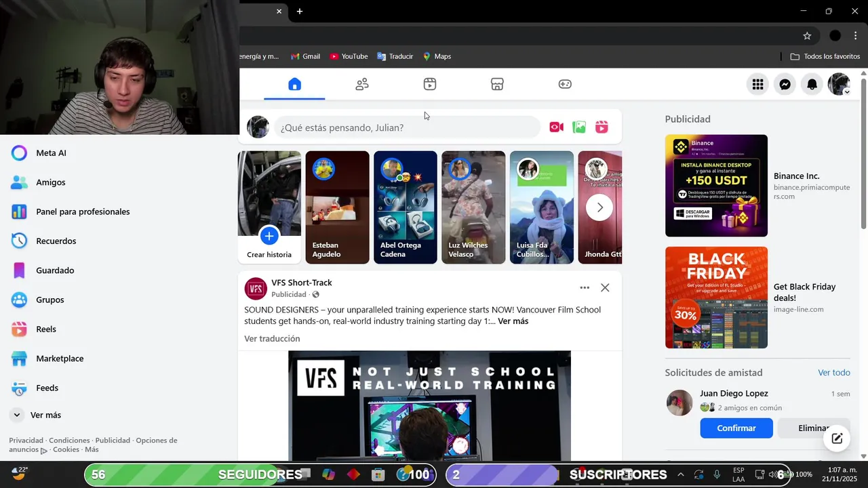Open the Privacidad footer link
Viewport: 868px width, 488px height.
[x=26, y=441]
